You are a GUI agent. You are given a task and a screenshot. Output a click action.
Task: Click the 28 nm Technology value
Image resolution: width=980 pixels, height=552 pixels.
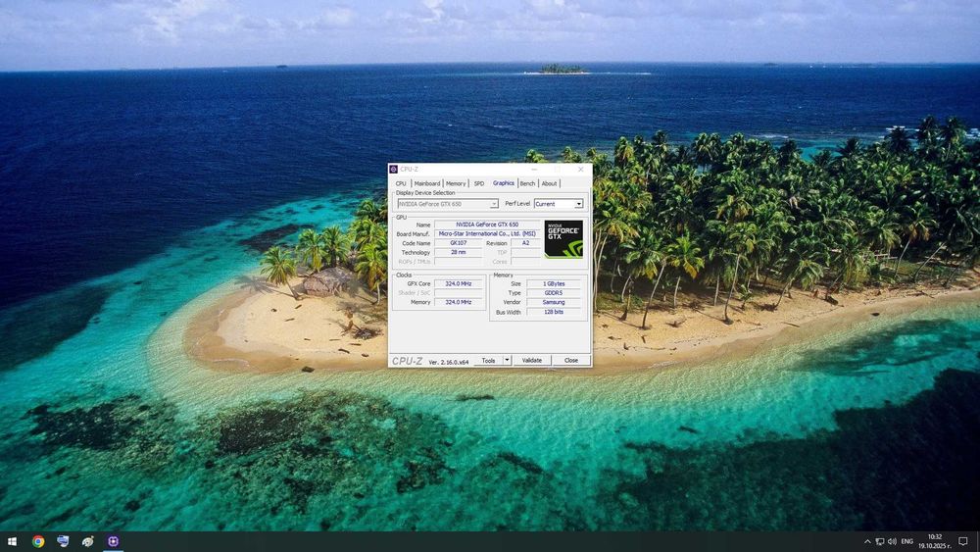458,253
